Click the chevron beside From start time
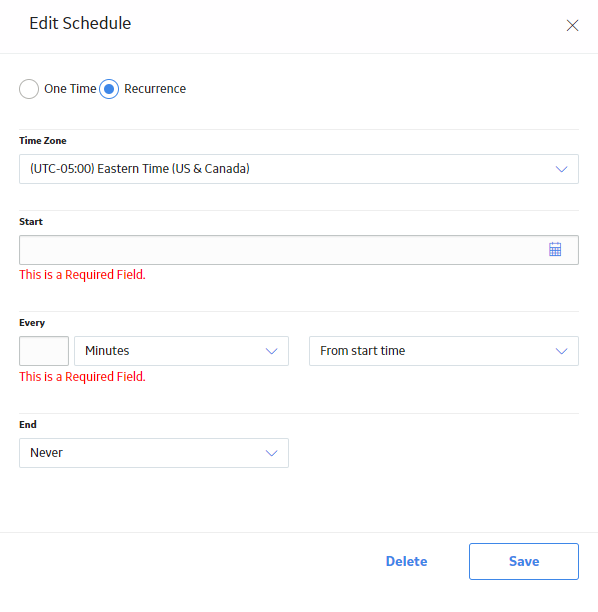This screenshot has height=612, width=598. click(x=561, y=351)
